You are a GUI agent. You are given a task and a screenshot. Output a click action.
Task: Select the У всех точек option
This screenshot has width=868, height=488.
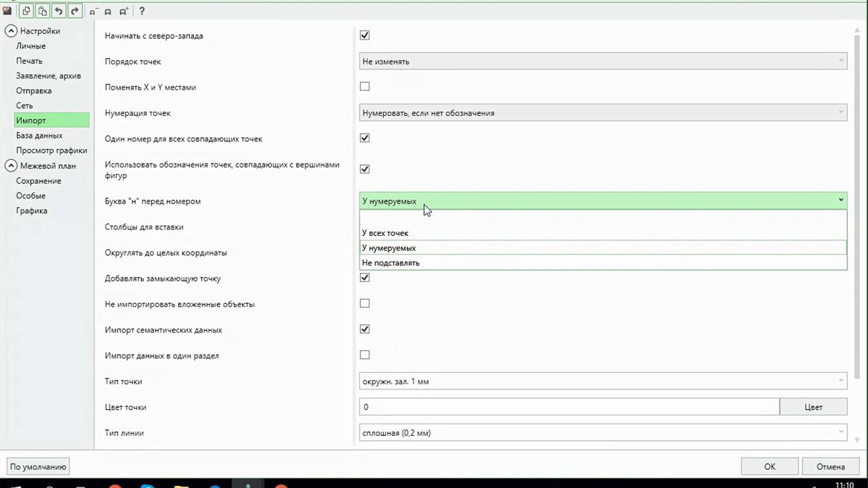pyautogui.click(x=603, y=233)
